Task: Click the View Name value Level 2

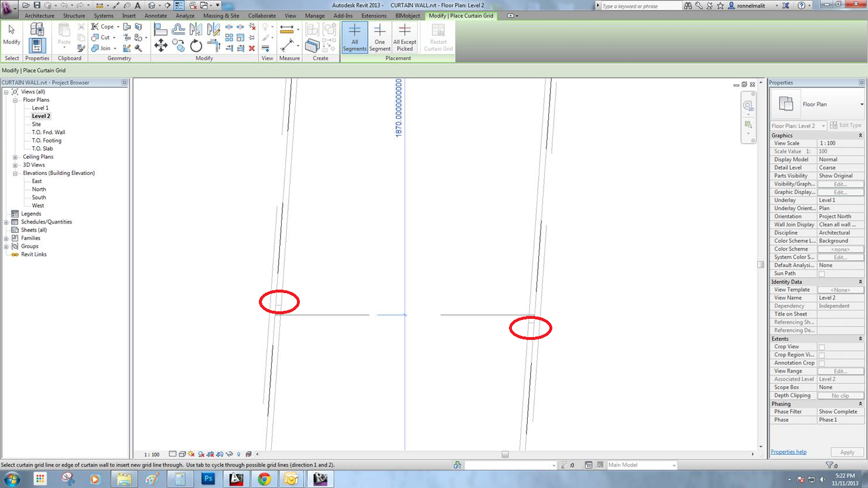Action: (840, 298)
